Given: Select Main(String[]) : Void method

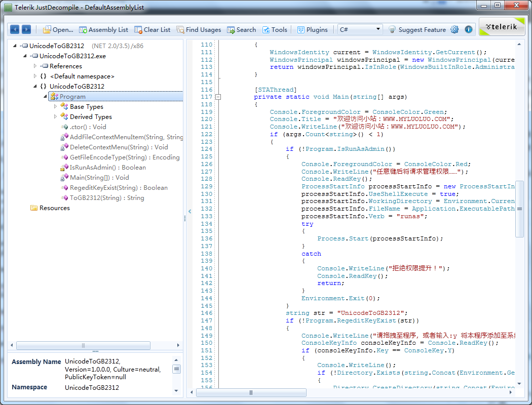Looking at the screenshot, I should (x=95, y=178).
